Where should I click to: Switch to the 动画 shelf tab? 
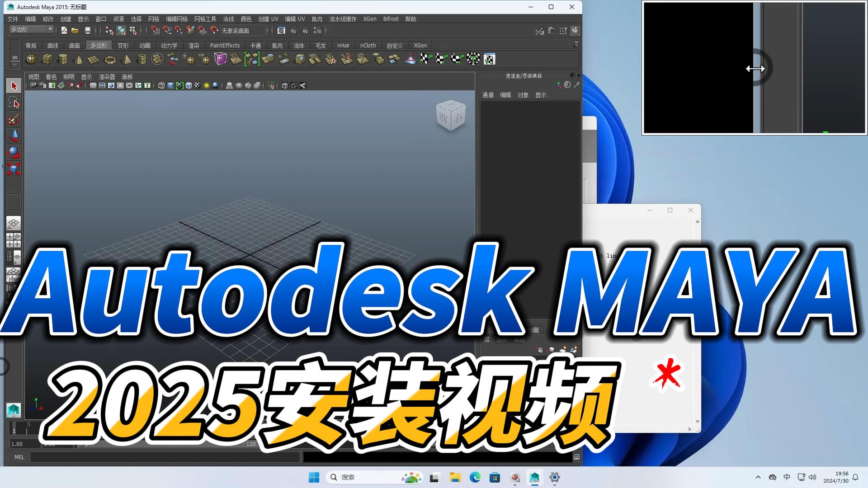(x=145, y=45)
